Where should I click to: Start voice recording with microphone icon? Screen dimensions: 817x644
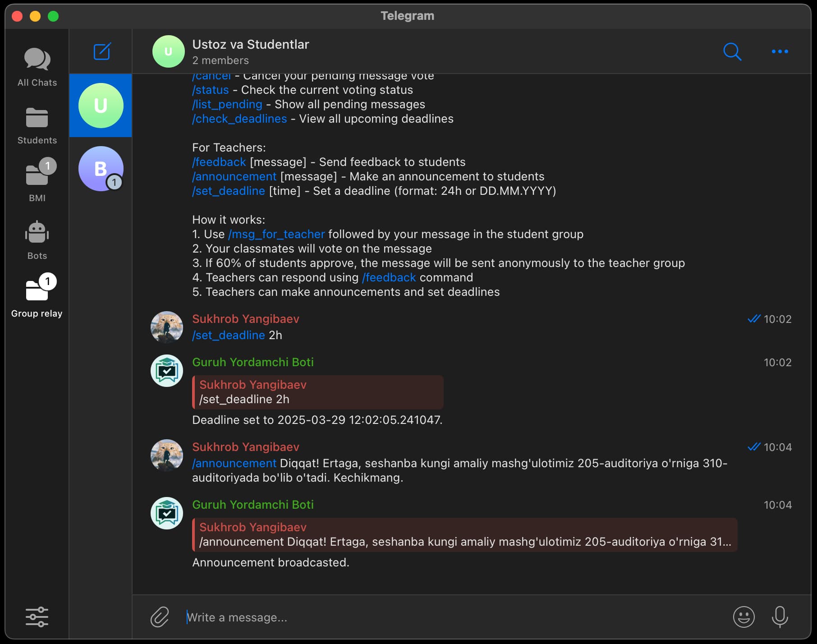[780, 617]
